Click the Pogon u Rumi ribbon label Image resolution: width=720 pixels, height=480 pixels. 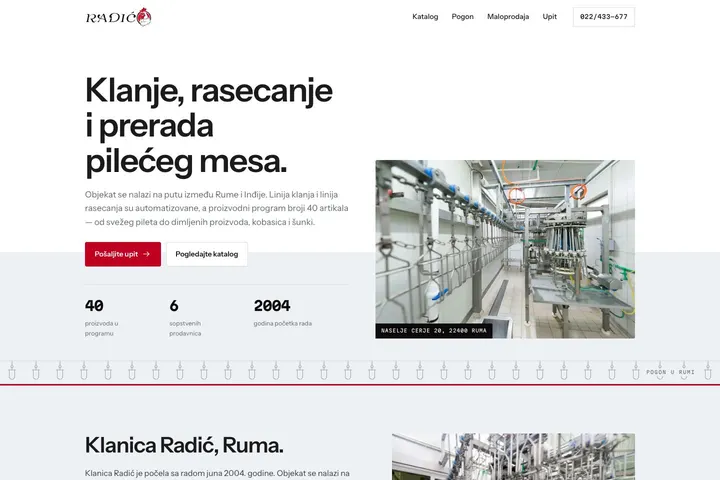pyautogui.click(x=670, y=372)
